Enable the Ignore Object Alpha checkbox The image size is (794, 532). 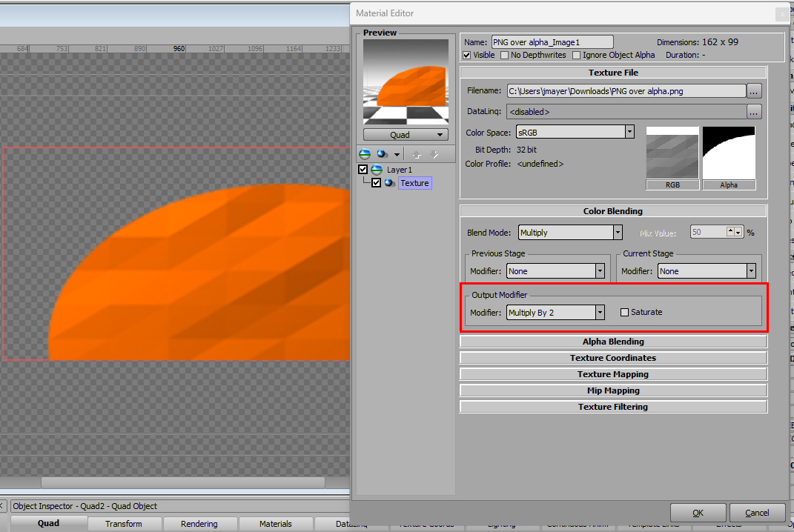pos(576,55)
